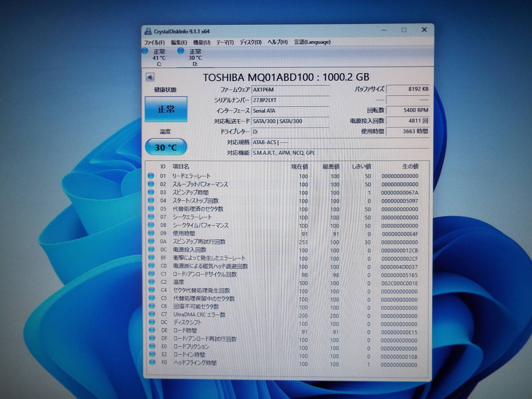Click the features field S.M.A.R.T., APM, NCQ, GPL
This screenshot has width=532, height=399.
pyautogui.click(x=340, y=153)
